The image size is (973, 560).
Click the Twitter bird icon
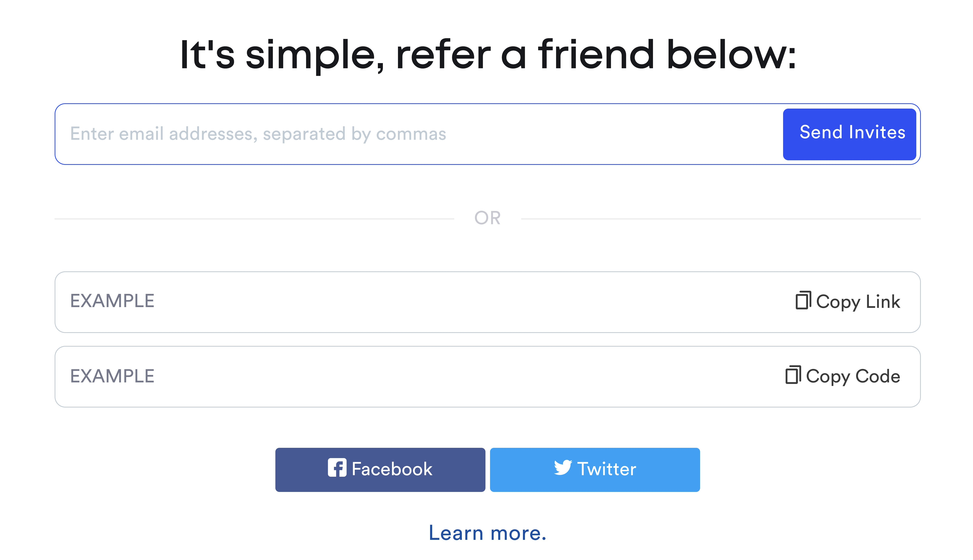pos(563,468)
